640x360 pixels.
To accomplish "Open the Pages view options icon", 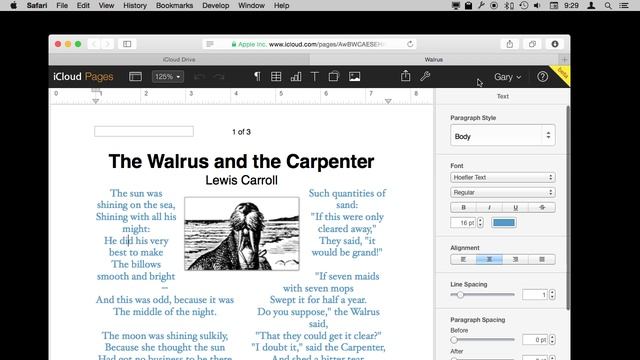I will (135, 77).
